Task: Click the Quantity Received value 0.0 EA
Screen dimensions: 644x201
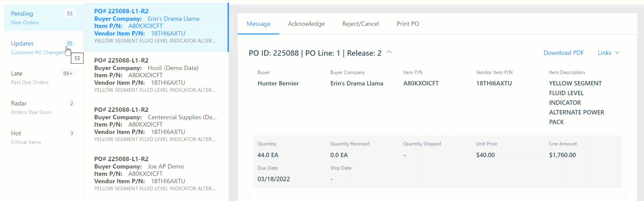Action: (x=339, y=155)
